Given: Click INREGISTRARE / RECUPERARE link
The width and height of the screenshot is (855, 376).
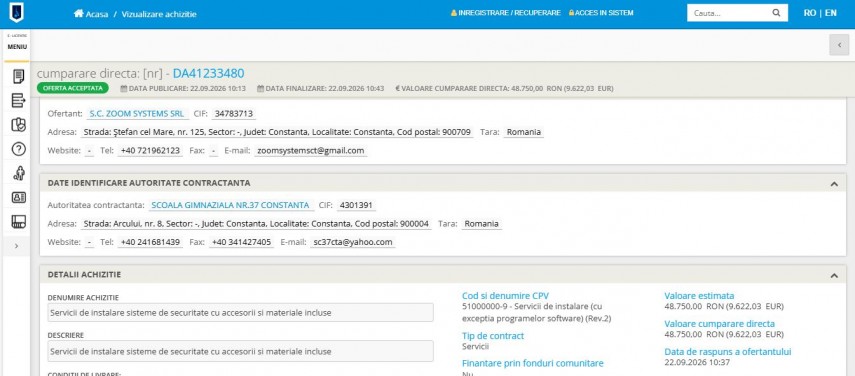Looking at the screenshot, I should [505, 13].
